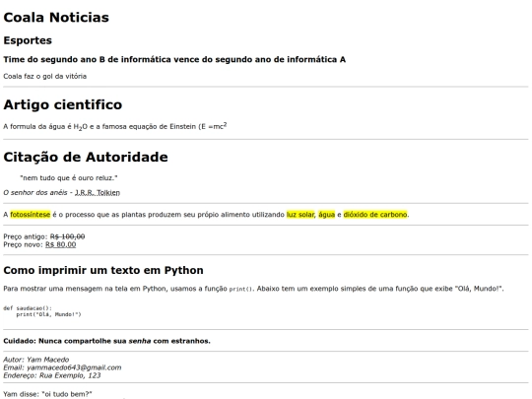Click the underlined name 'J.R.R. Tolkien'
Screen dimensions: 532x399
[x=98, y=193]
